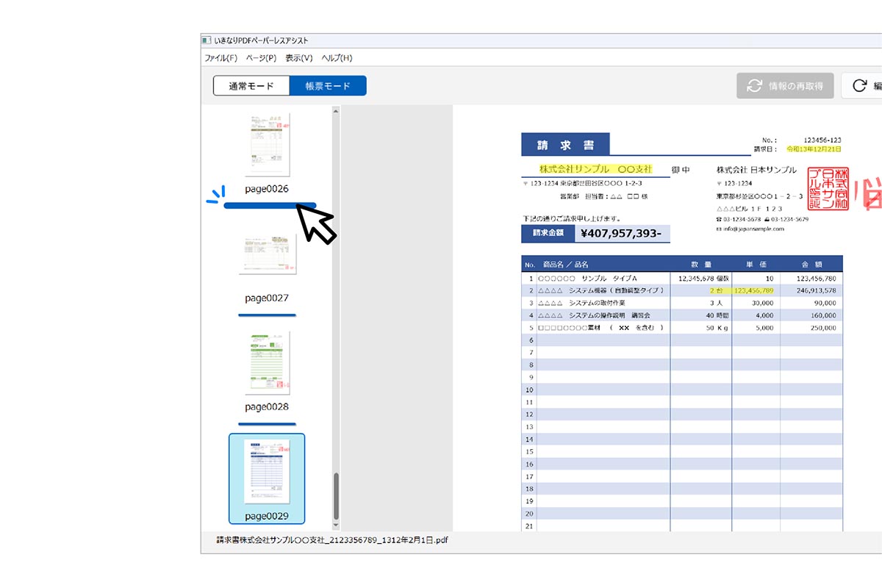Switch to 通常モード
This screenshot has height=588, width=882.
click(x=251, y=86)
